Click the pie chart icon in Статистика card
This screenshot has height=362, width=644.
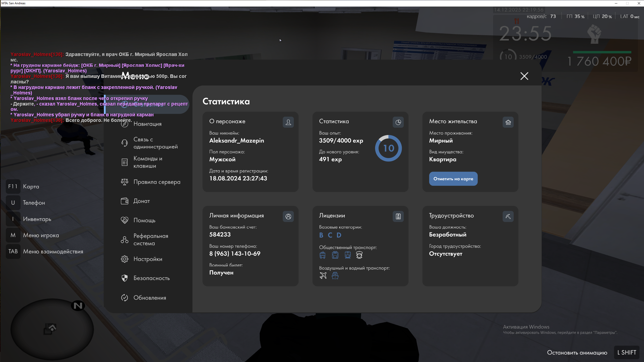pyautogui.click(x=398, y=122)
